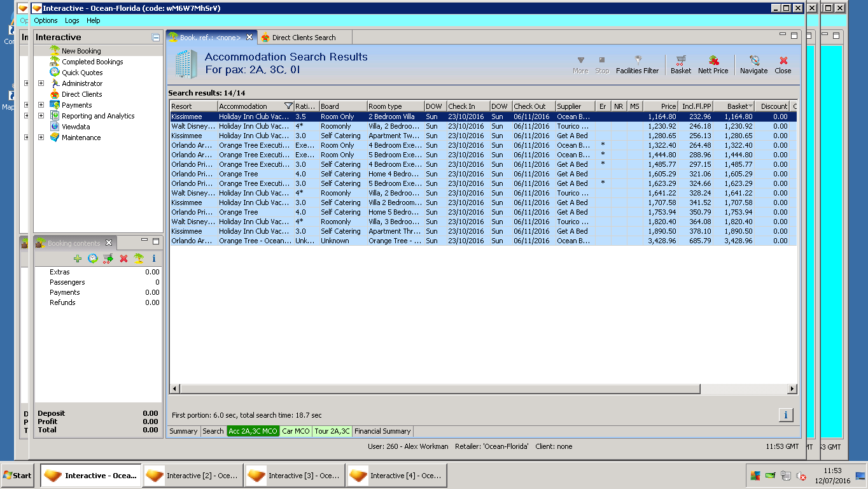This screenshot has width=868, height=489.
Task: Select the result row priced 3,428.96
Action: click(483, 241)
